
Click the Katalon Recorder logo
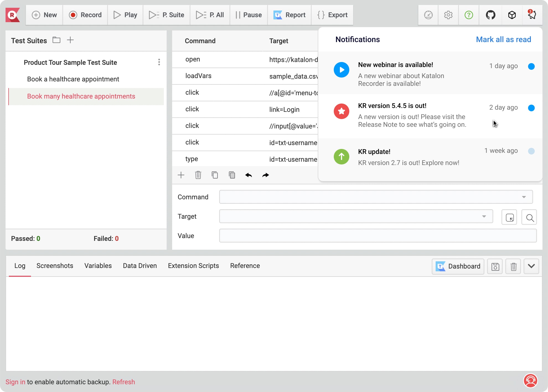point(13,15)
